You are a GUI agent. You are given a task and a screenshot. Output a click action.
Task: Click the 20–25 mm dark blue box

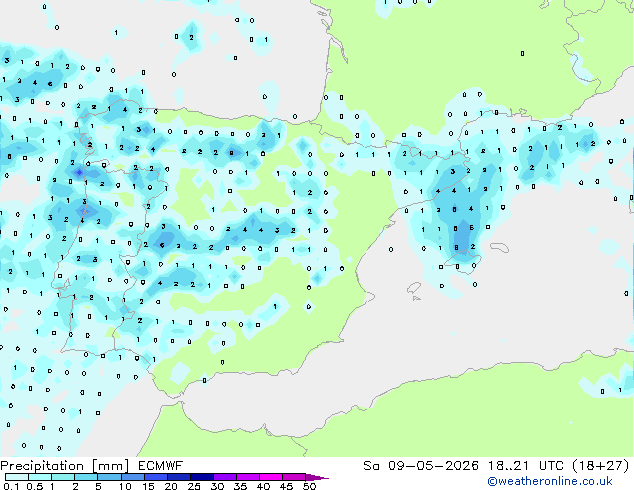[x=179, y=477]
